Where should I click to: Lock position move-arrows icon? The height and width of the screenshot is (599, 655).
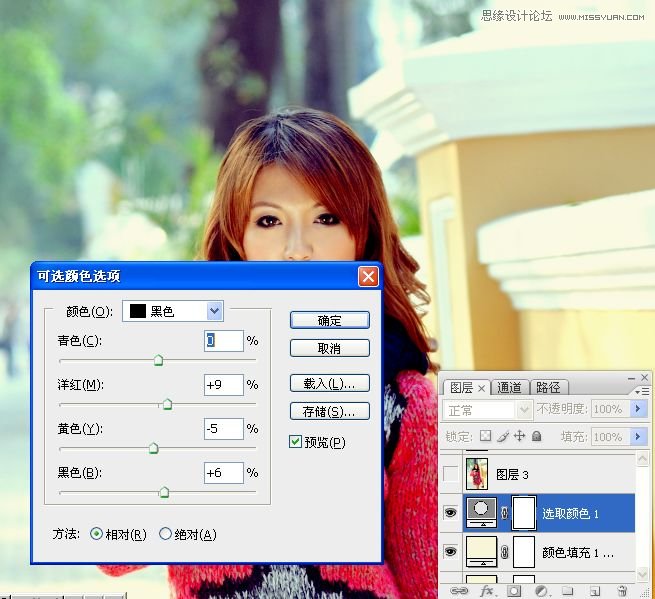click(x=519, y=436)
